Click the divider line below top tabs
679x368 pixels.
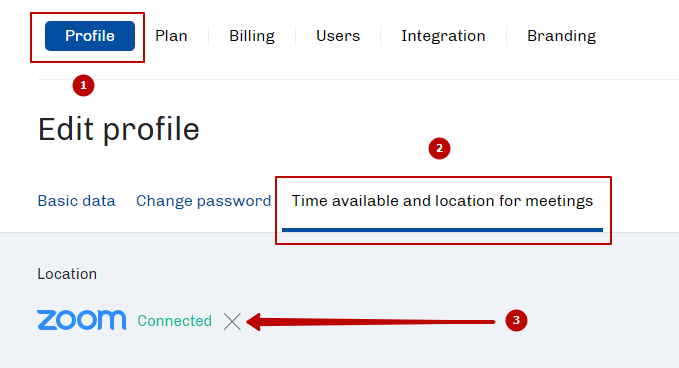358,79
